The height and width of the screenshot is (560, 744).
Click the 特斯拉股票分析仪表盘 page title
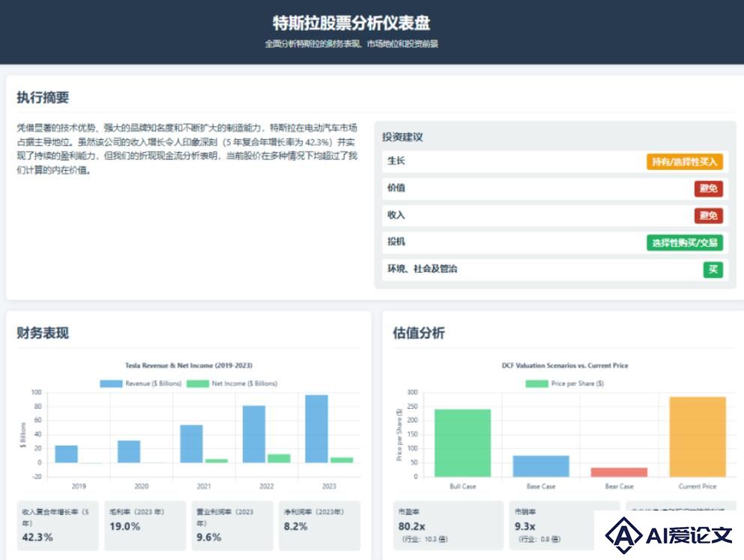click(351, 22)
